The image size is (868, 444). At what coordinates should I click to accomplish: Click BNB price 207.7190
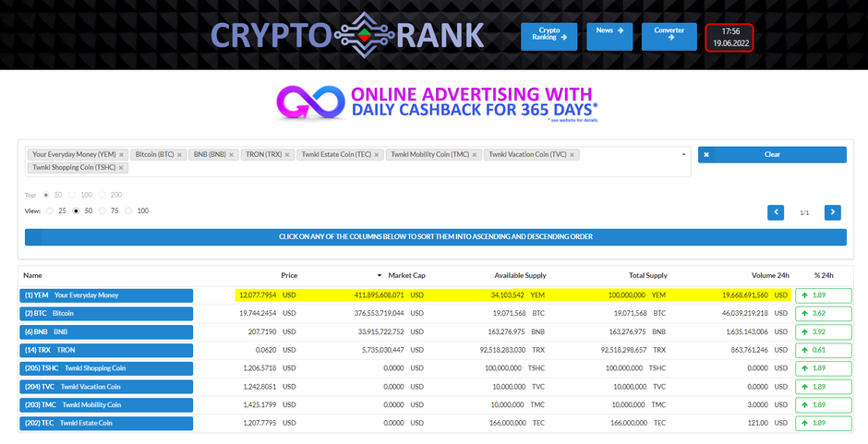[x=262, y=332]
